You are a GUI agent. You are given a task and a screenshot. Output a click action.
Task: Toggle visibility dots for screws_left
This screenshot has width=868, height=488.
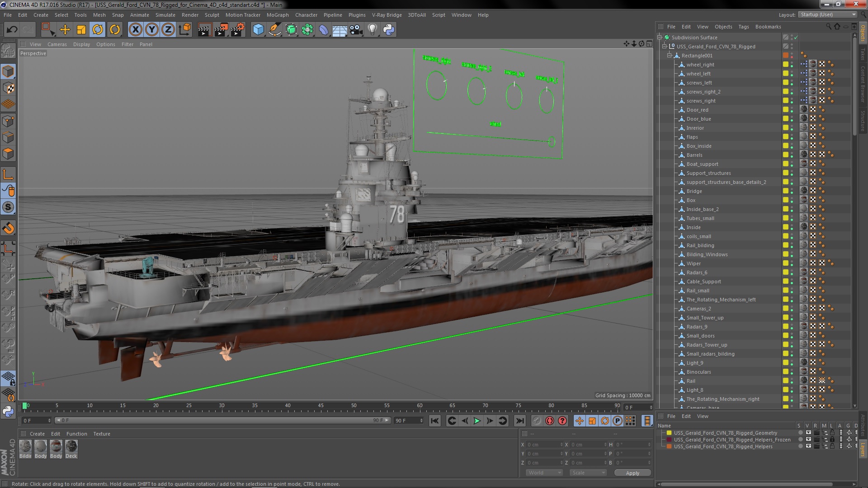(792, 83)
